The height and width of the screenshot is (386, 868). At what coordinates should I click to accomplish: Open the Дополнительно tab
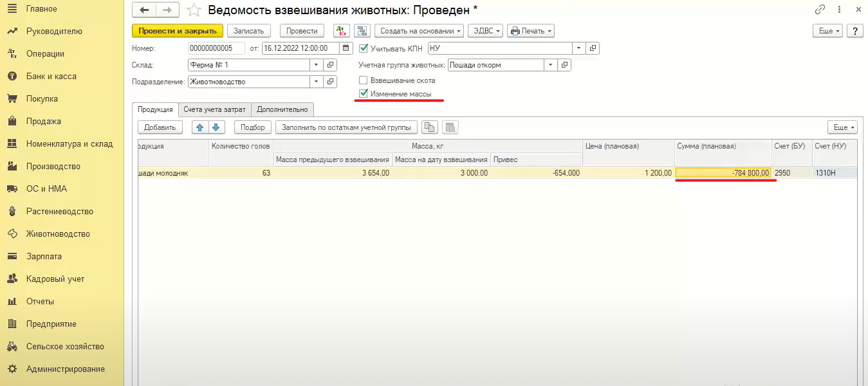pos(282,110)
